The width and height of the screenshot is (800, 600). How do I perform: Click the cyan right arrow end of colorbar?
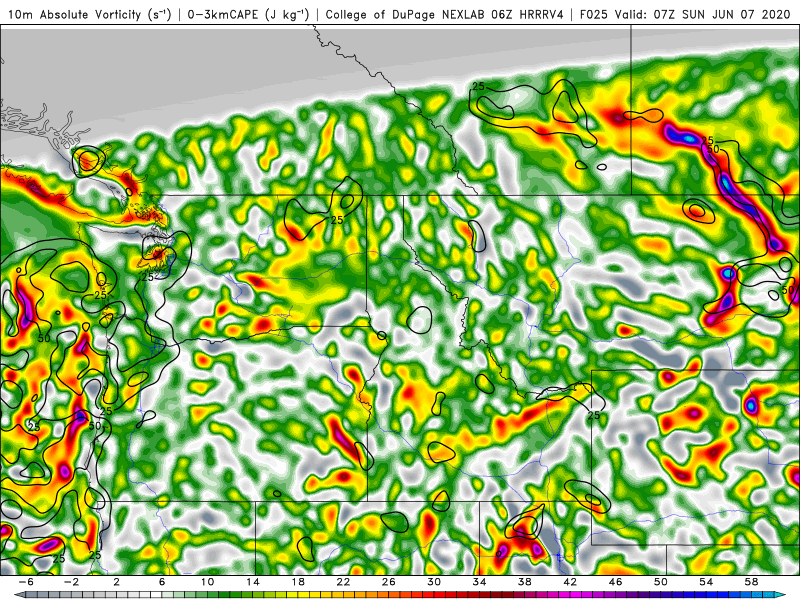coord(781,595)
